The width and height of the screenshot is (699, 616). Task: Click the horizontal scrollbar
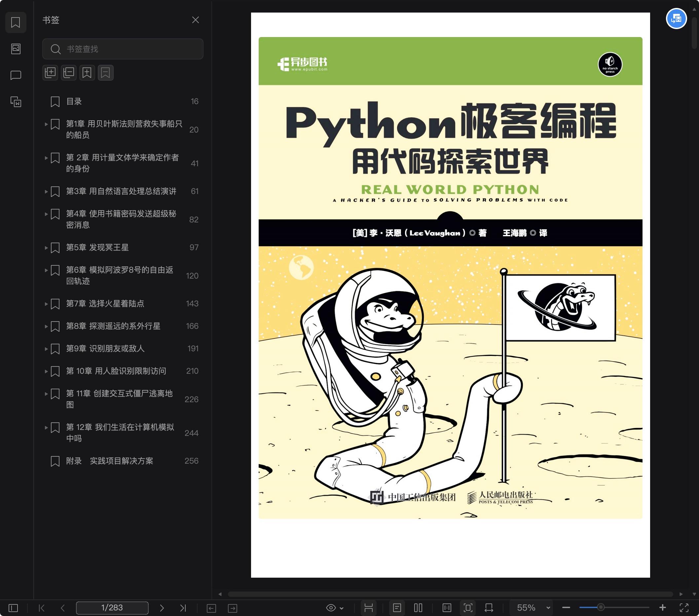pyautogui.click(x=450, y=595)
